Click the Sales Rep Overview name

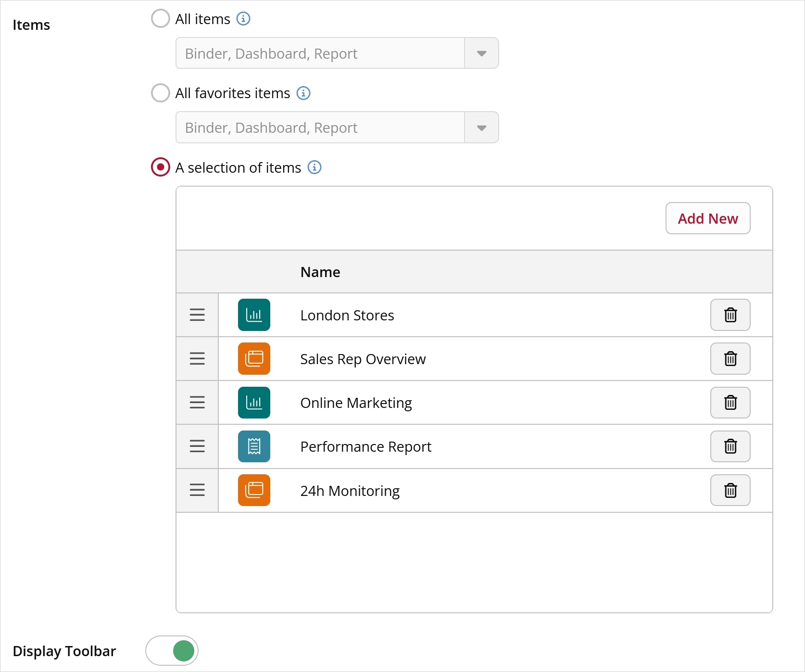point(363,359)
